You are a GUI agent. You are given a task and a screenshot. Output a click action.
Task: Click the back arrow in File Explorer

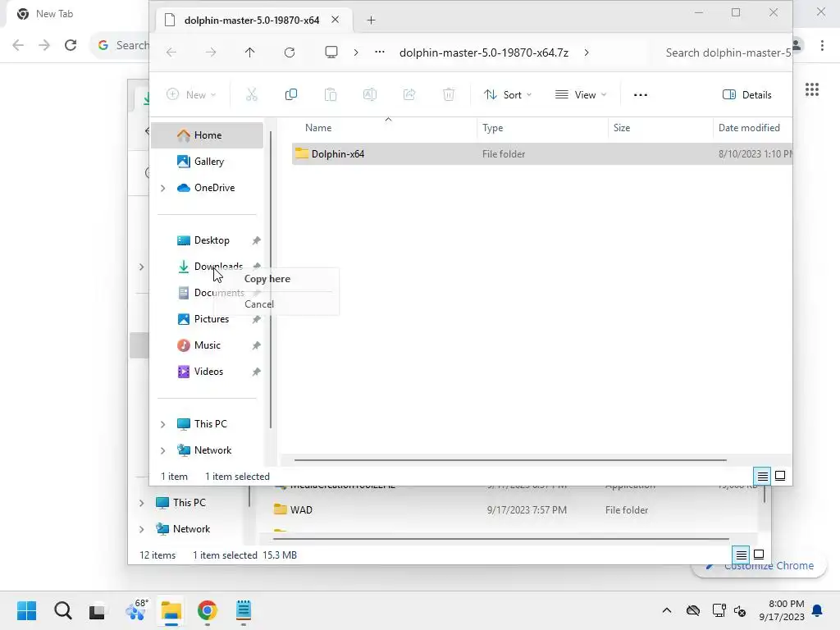point(171,52)
